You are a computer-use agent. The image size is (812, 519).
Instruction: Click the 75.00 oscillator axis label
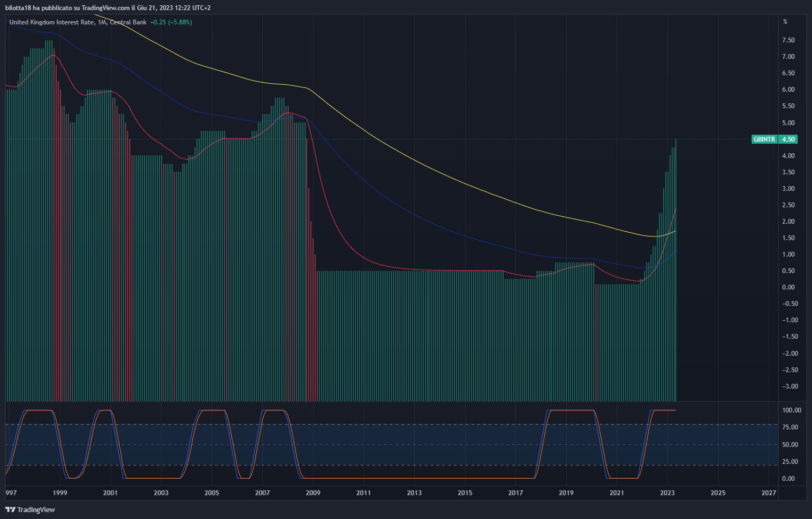point(790,427)
